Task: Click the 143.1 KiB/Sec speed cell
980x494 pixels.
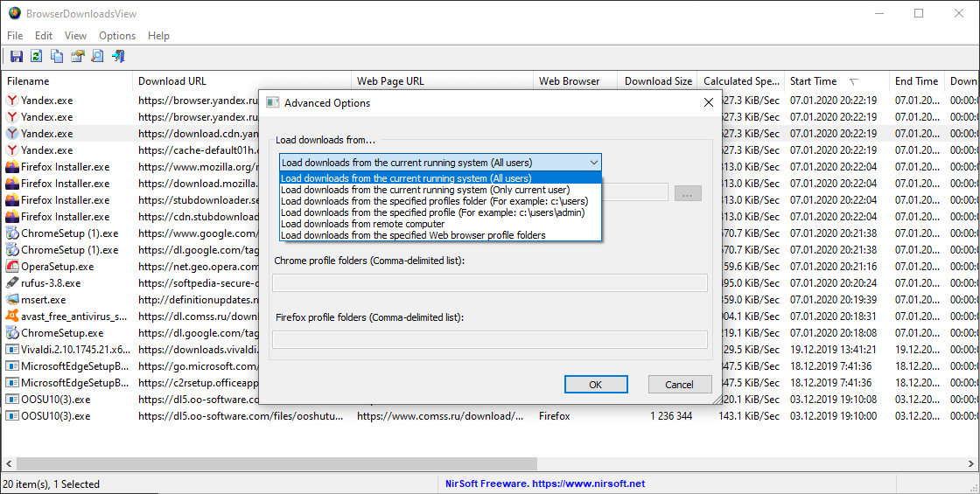Action: tap(749, 416)
